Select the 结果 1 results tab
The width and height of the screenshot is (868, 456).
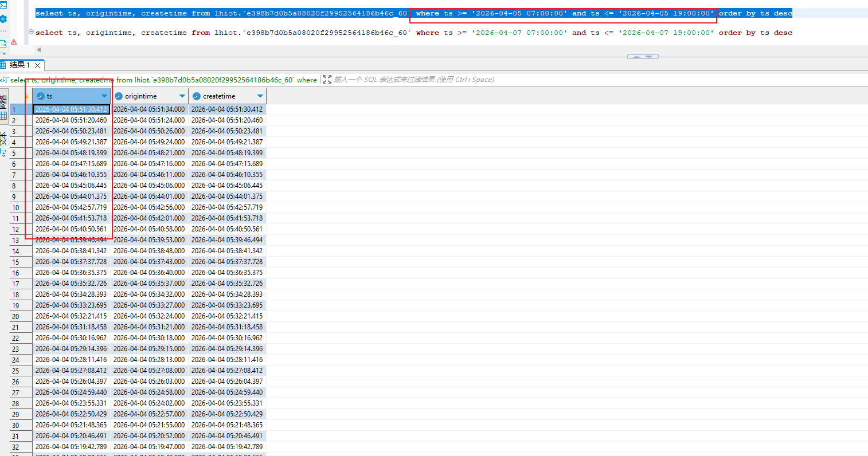tap(19, 65)
